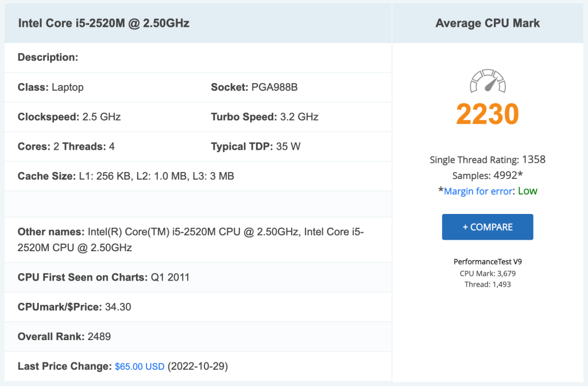Select the orange 2230 CPU Mark score

[x=488, y=114]
